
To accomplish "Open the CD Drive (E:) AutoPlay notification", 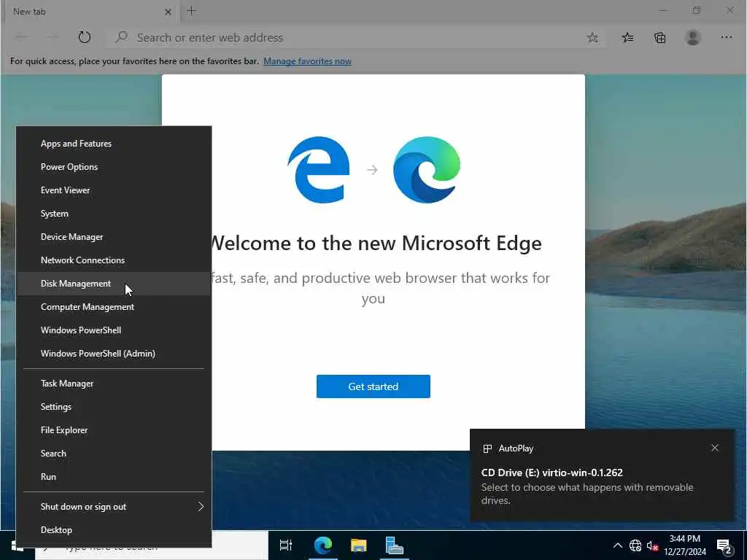I will coord(602,475).
